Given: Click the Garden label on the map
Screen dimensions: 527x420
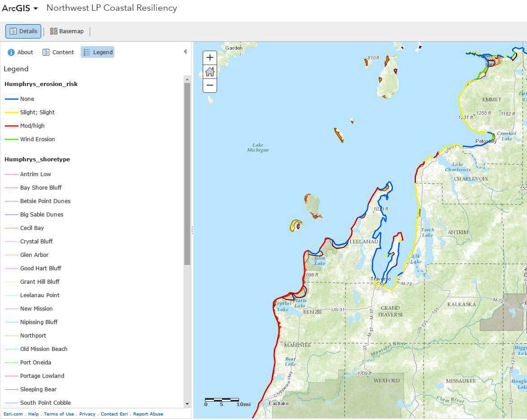Looking at the screenshot, I should tap(234, 48).
